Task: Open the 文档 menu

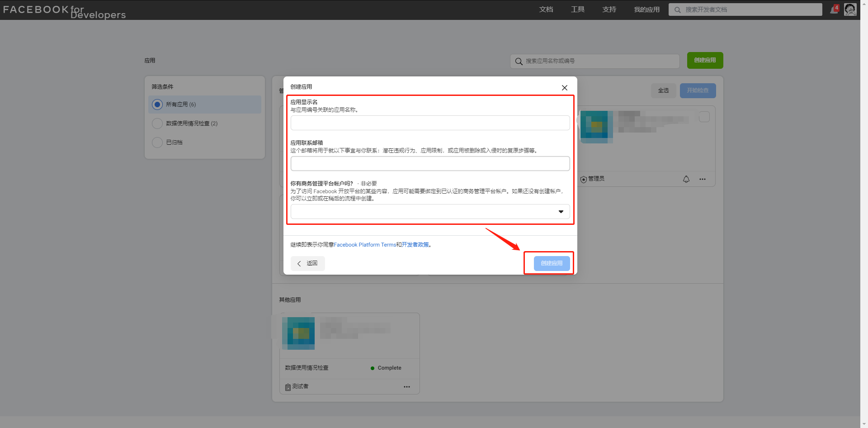Action: 546,10
